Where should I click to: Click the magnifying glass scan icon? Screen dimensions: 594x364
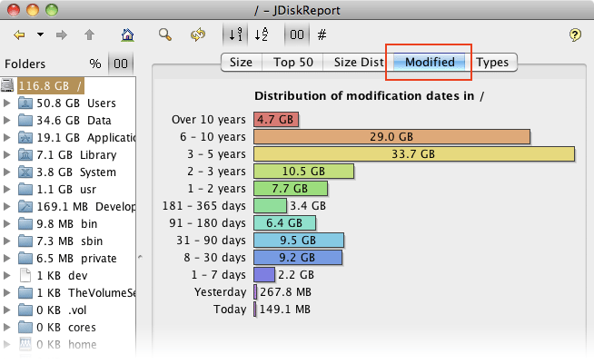pyautogui.click(x=164, y=34)
